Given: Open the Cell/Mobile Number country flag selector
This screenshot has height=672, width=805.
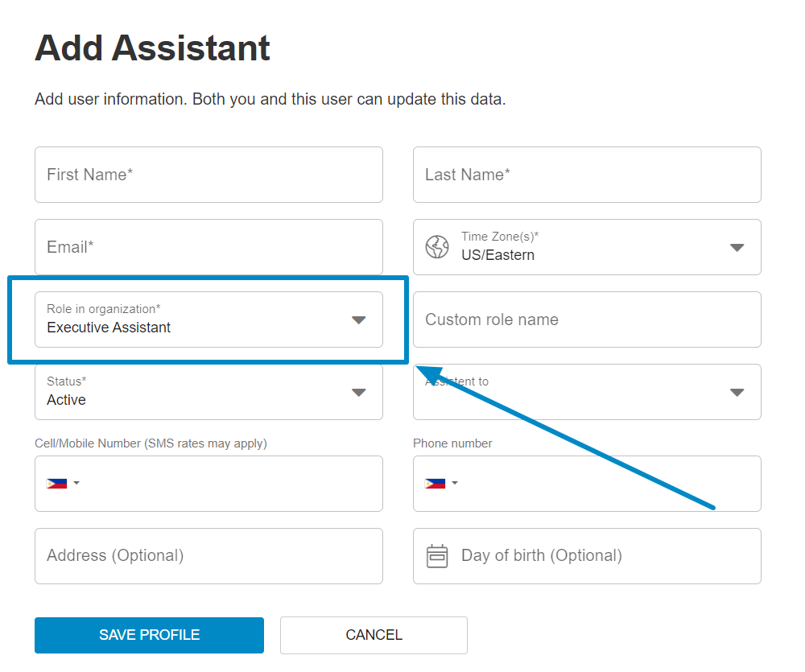Looking at the screenshot, I should coord(63,483).
